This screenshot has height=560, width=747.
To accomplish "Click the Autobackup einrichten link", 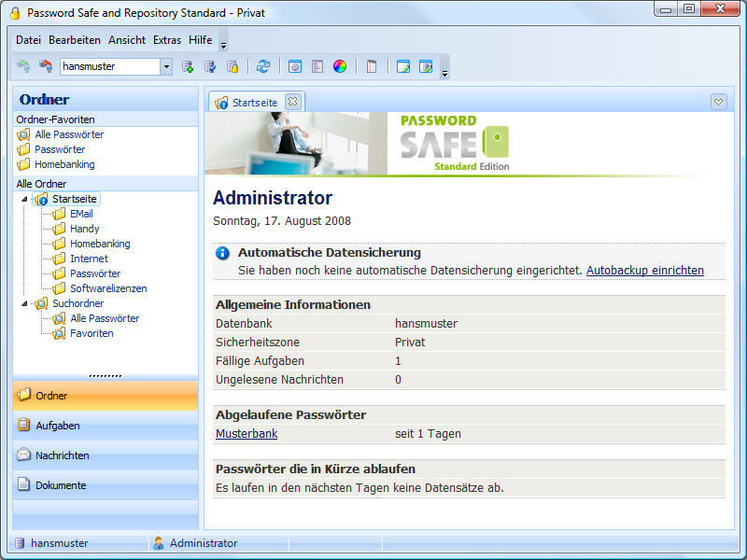I will 646,270.
